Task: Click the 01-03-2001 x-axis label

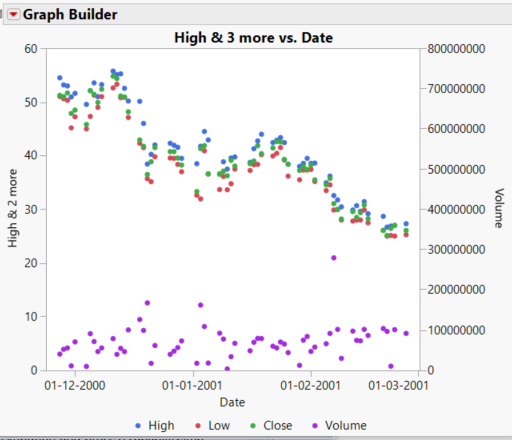Action: coord(398,386)
